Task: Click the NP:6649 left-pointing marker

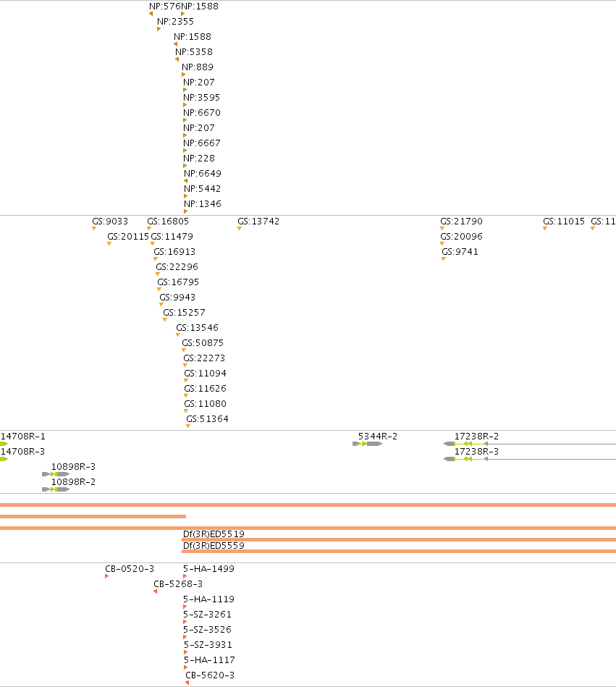Action: point(185,181)
